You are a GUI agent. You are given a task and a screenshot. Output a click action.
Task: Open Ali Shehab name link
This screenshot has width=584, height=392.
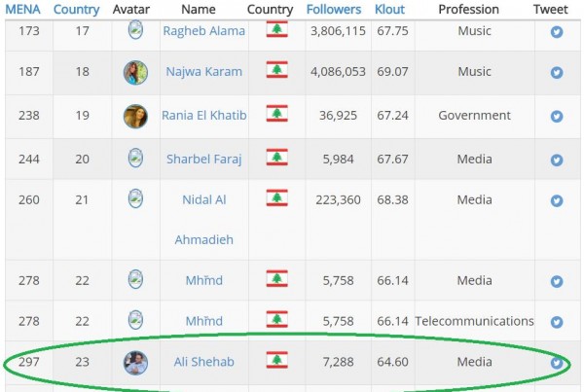pos(203,363)
